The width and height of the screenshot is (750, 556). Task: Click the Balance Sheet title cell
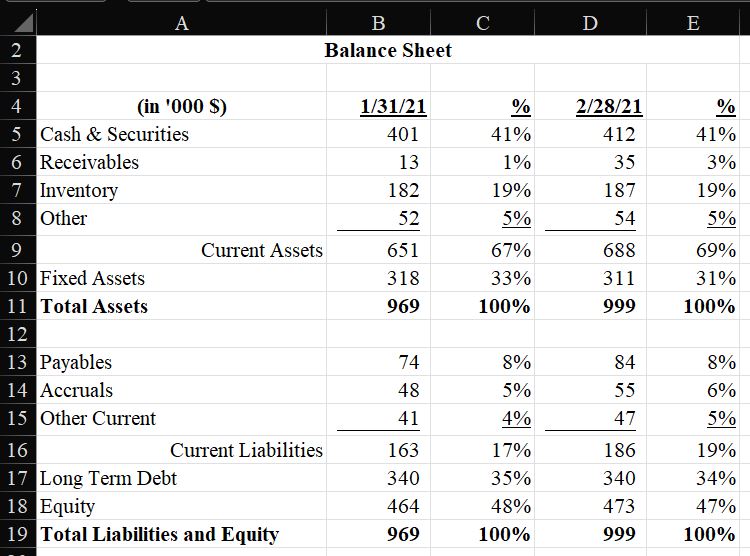[388, 50]
